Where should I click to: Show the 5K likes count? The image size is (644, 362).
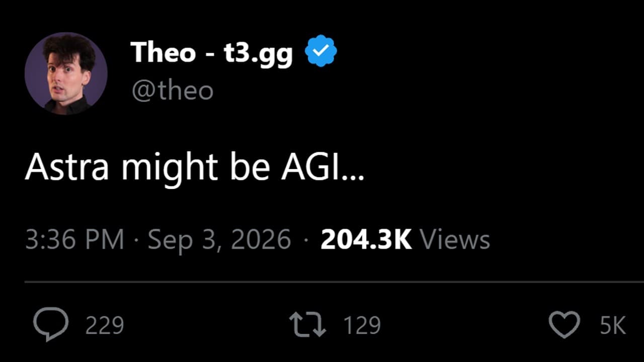[x=613, y=326]
